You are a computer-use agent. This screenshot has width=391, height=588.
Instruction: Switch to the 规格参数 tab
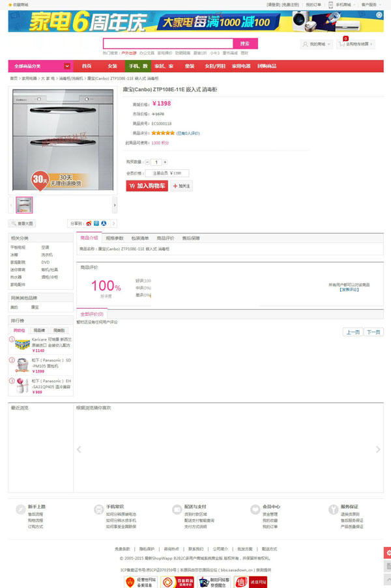115,238
